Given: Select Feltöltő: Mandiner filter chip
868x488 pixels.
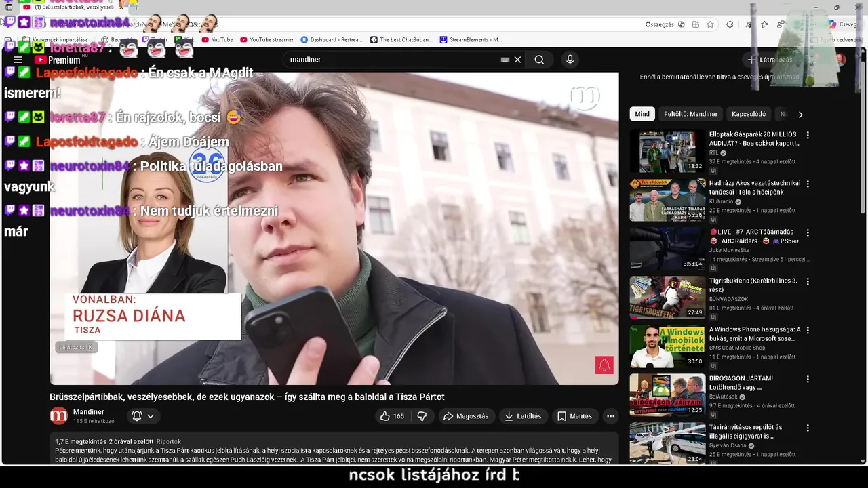Looking at the screenshot, I should click(x=690, y=114).
